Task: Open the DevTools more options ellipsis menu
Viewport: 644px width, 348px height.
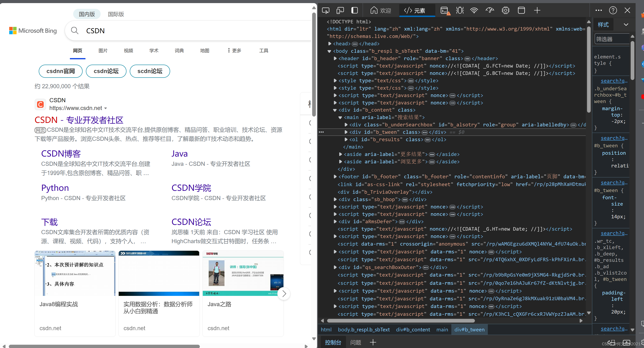Action: pos(598,10)
